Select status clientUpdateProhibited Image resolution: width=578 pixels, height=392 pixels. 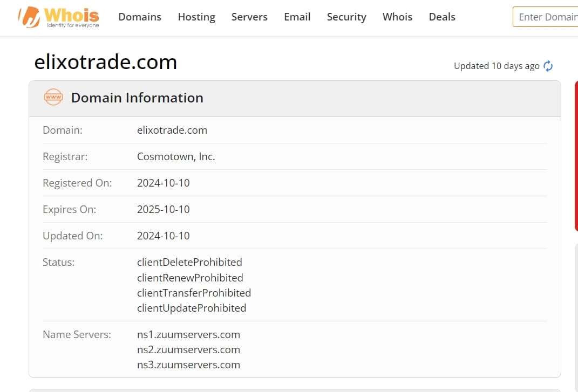point(192,308)
